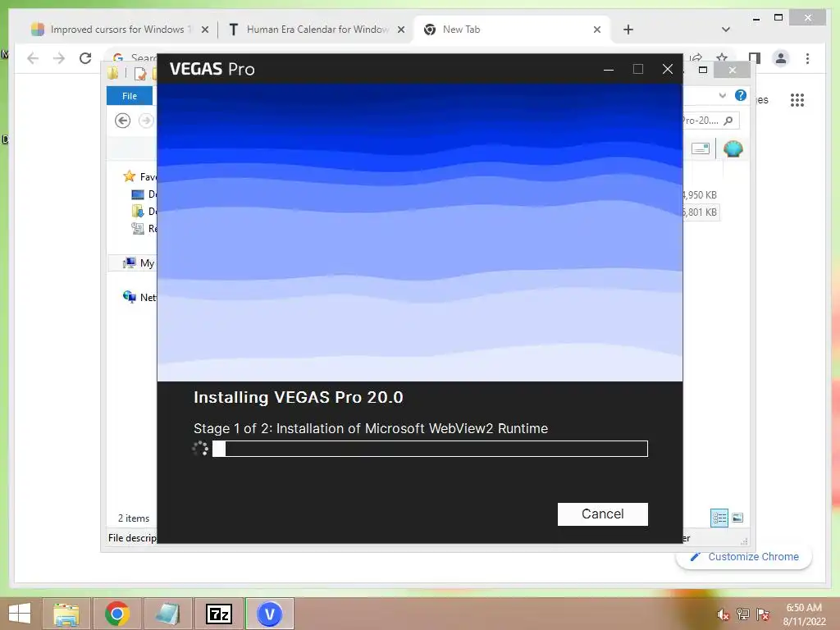The width and height of the screenshot is (840, 630).
Task: Open VEGAS installer taskbar button
Action: (269, 614)
